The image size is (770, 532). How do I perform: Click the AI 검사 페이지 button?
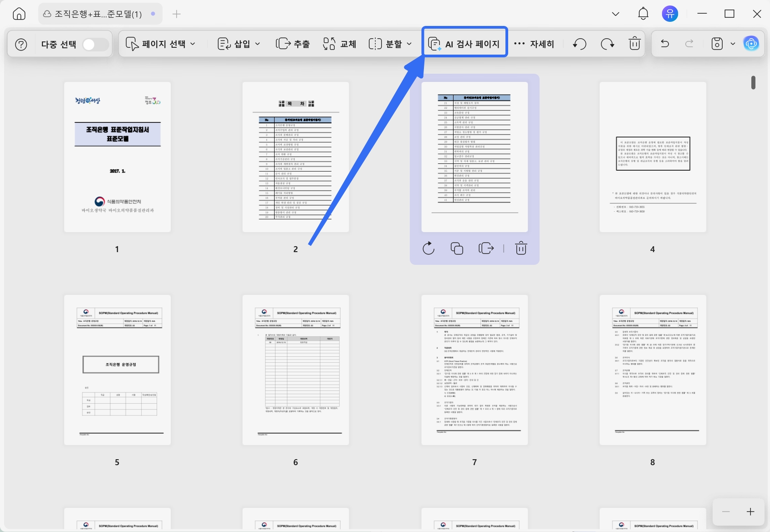464,44
